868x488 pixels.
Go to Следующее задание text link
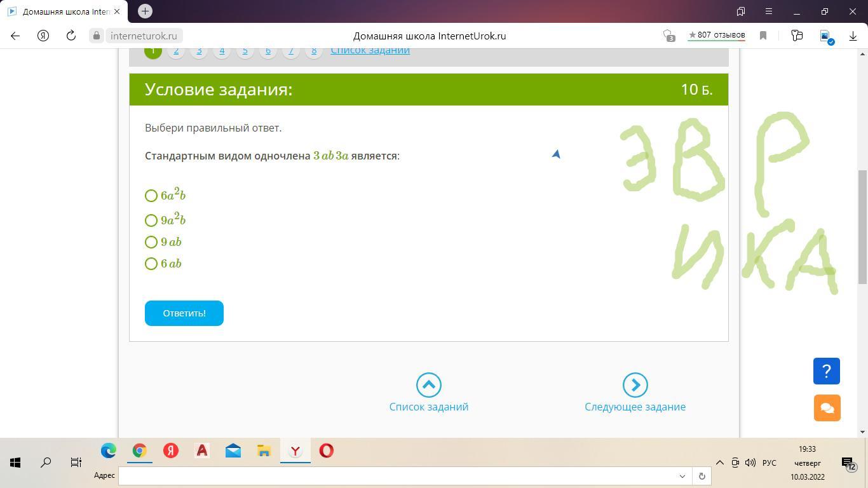coord(635,407)
